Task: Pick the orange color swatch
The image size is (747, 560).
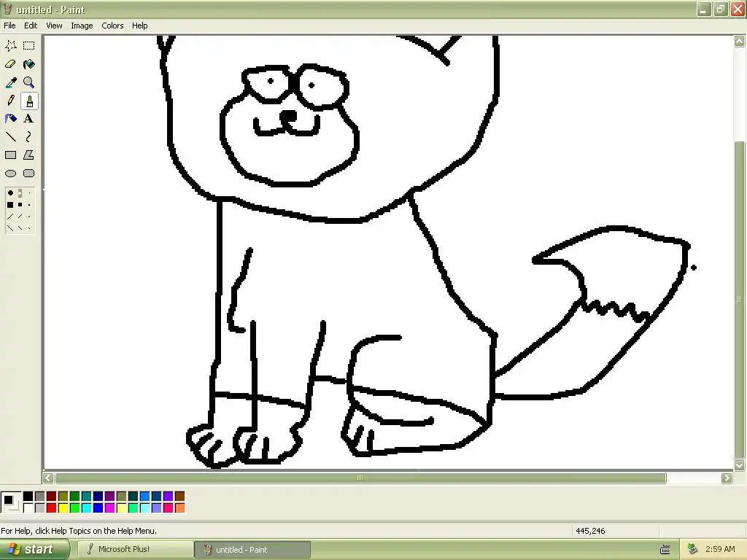Action: pos(179,508)
